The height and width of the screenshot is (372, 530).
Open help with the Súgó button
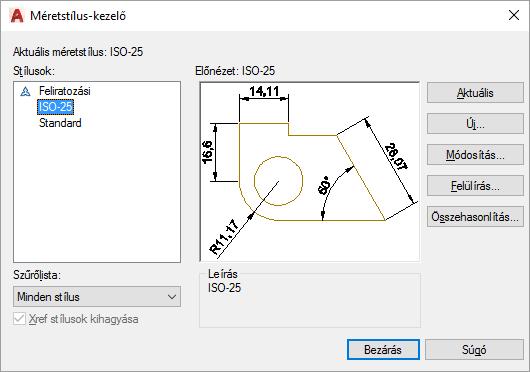click(x=474, y=350)
